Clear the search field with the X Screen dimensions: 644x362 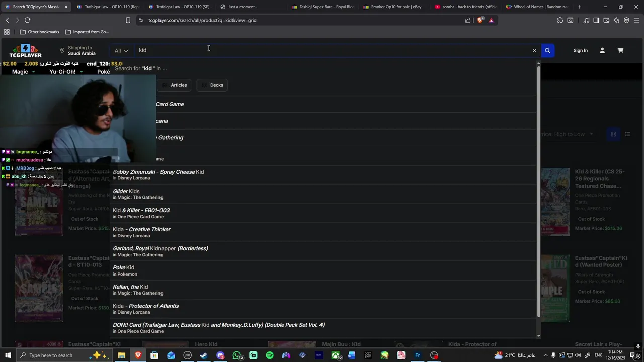pyautogui.click(x=534, y=50)
